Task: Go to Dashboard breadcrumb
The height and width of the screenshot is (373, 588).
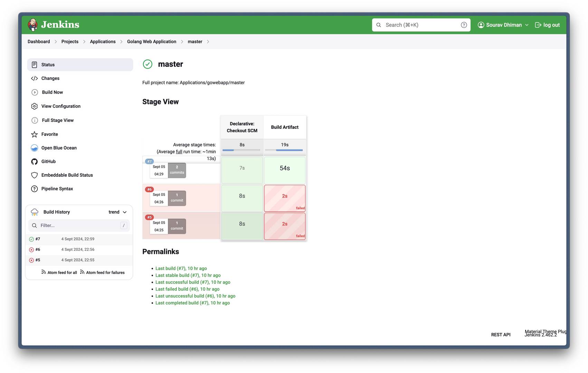Action: click(x=39, y=41)
